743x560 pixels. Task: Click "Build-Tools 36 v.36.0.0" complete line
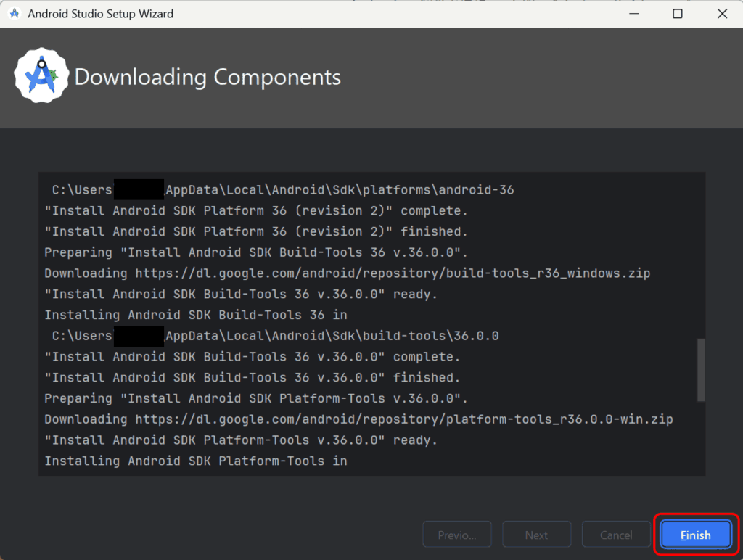252,357
